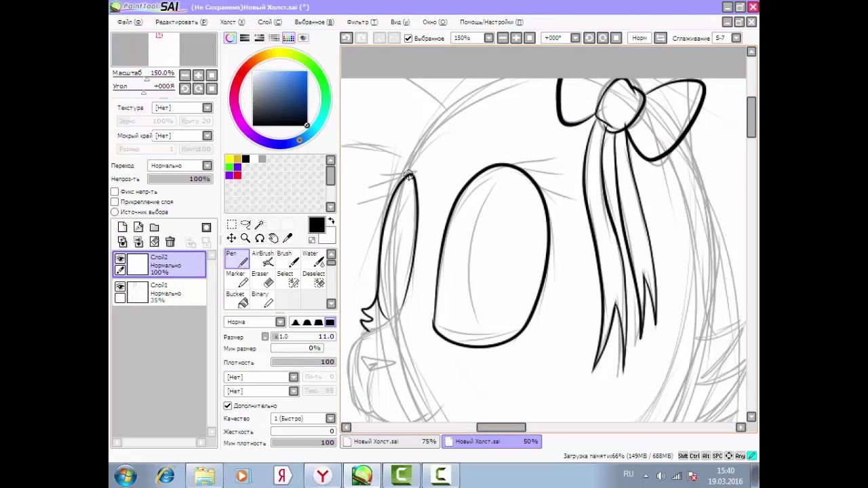The image size is (868, 488).
Task: Open the Норма brush mode dropdown
Action: pyautogui.click(x=256, y=322)
